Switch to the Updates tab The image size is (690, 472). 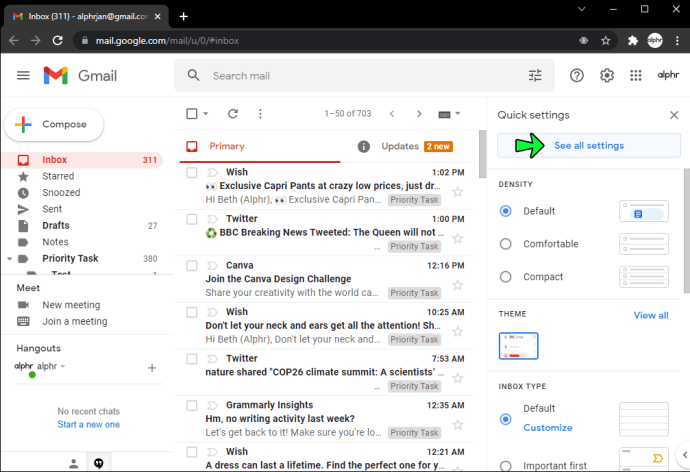[x=407, y=146]
